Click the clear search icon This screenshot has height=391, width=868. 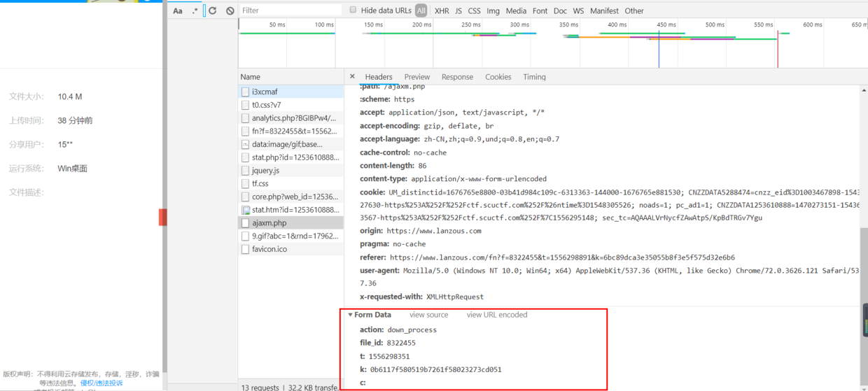[x=230, y=10]
